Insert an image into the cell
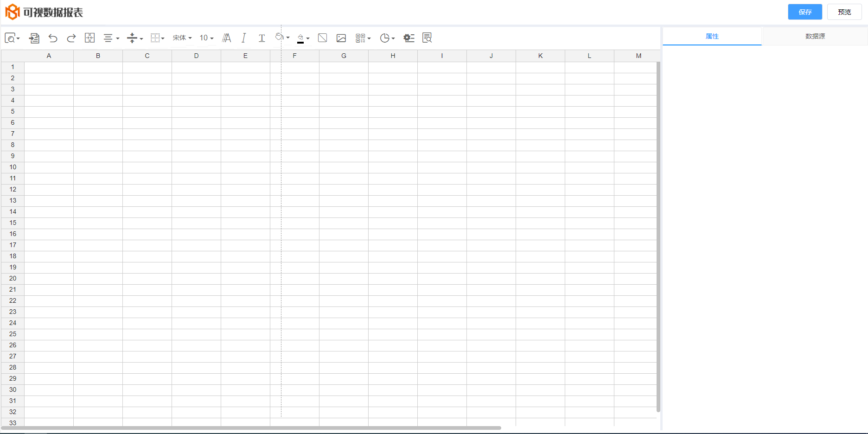 coord(341,38)
